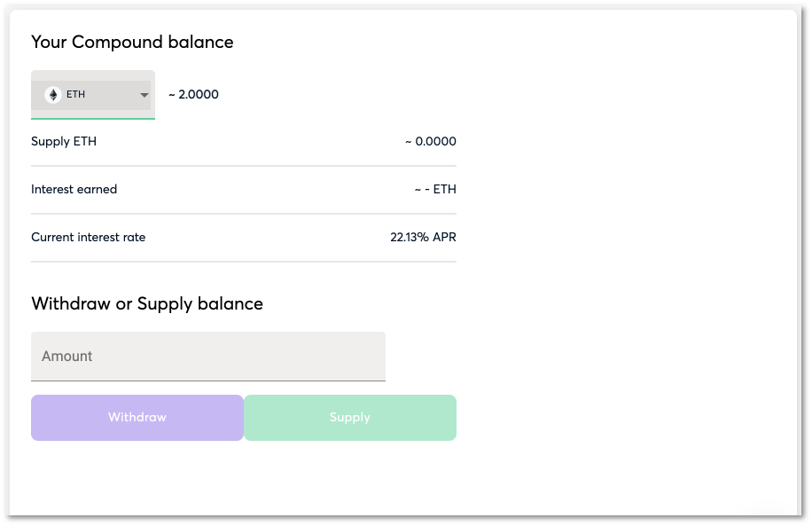Click the Ethereum diamond logo icon

53,95
